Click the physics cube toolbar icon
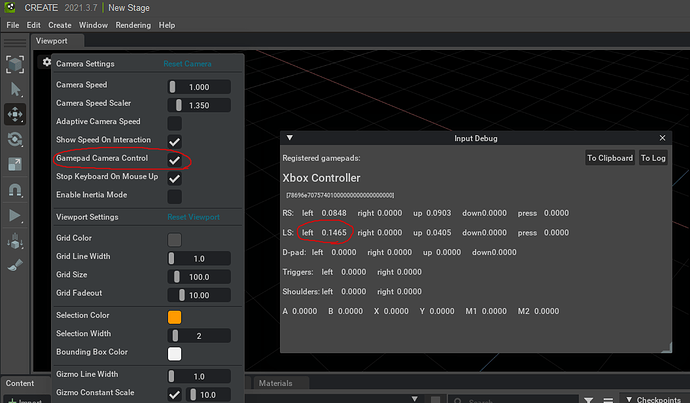This screenshot has height=403, width=690. point(15,241)
